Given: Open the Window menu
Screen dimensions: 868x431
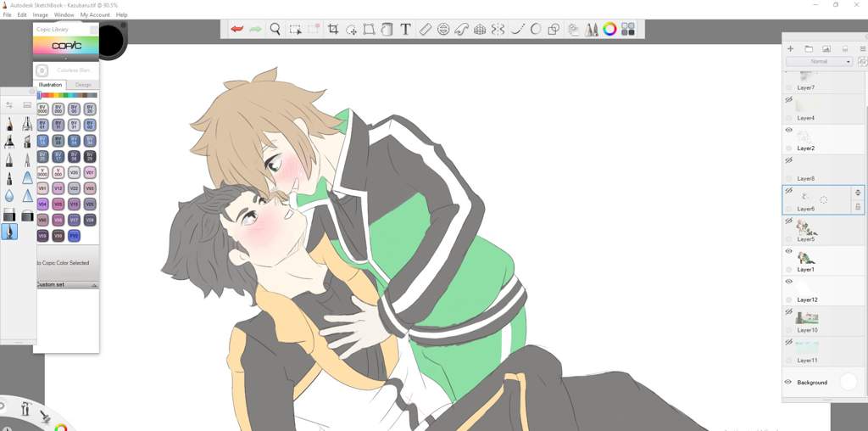Looking at the screenshot, I should (x=64, y=15).
